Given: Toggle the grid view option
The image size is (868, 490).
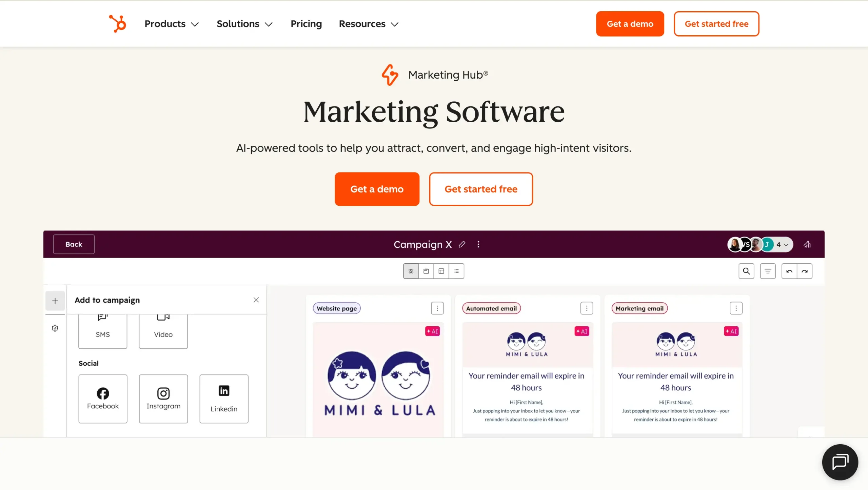Looking at the screenshot, I should point(411,271).
